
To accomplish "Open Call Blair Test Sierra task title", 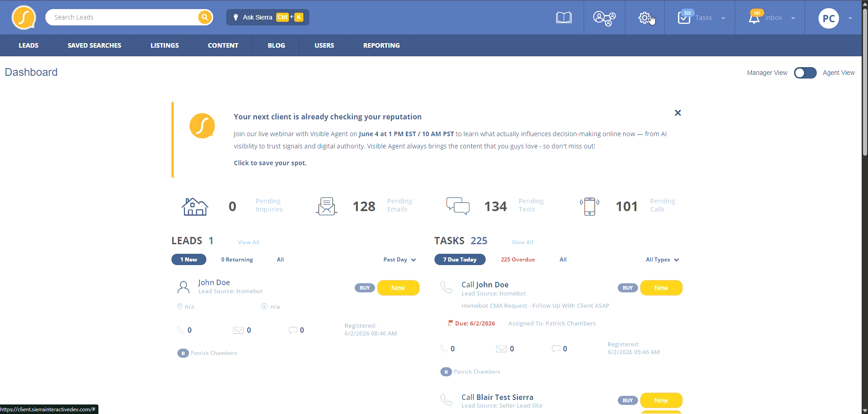I will (497, 397).
